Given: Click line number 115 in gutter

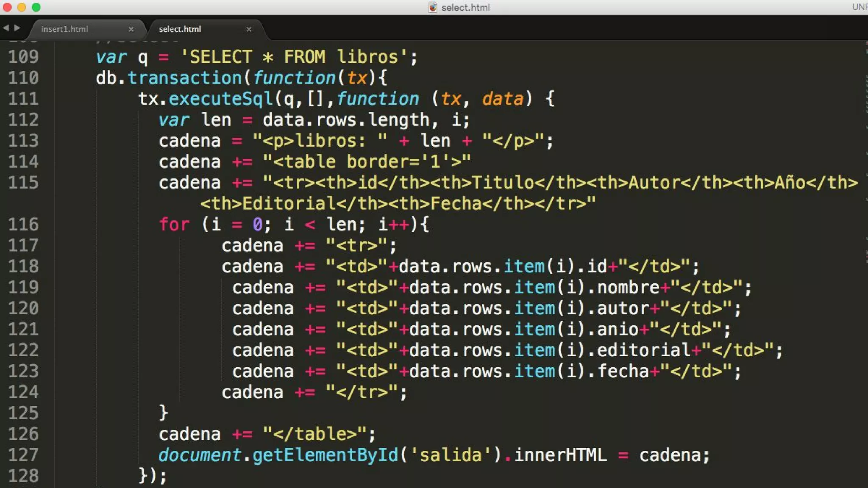Looking at the screenshot, I should click(23, 183).
